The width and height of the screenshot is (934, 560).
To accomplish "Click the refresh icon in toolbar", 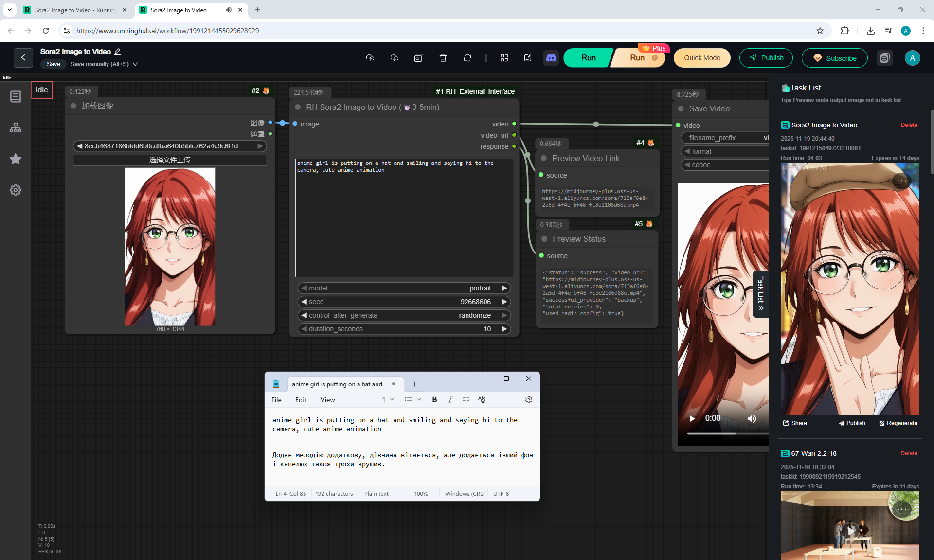I will pos(467,58).
